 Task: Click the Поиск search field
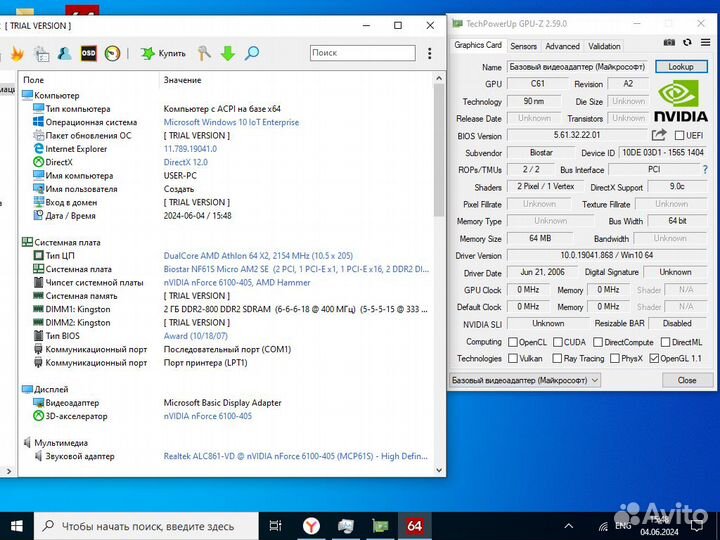[362, 53]
